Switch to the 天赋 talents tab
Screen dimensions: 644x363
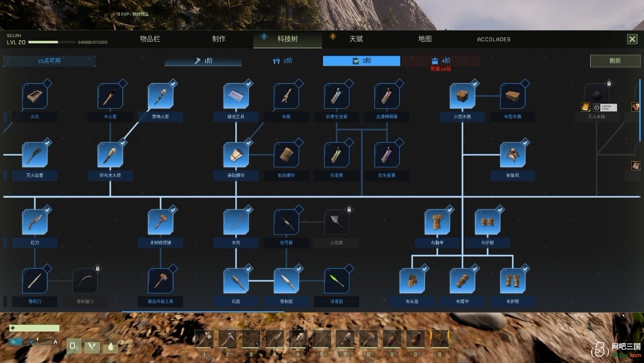(356, 39)
